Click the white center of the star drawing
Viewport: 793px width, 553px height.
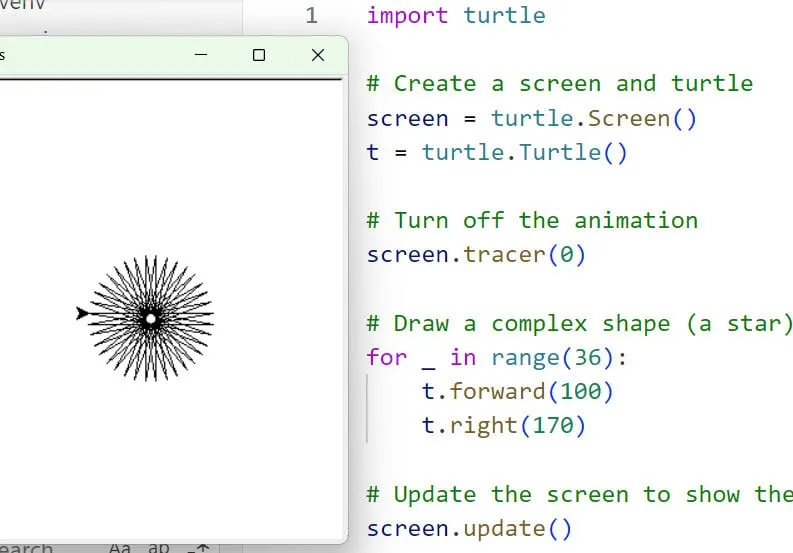pyautogui.click(x=150, y=319)
